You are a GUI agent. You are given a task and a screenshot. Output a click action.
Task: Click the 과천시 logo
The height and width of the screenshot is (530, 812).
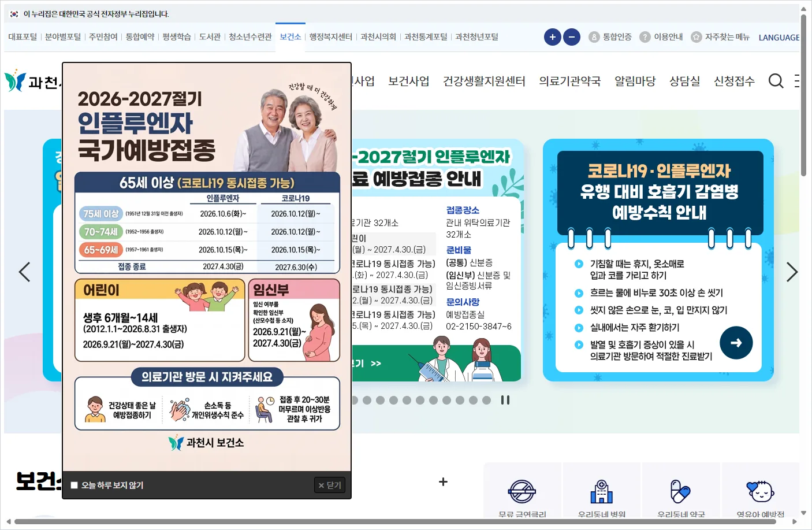(x=32, y=81)
